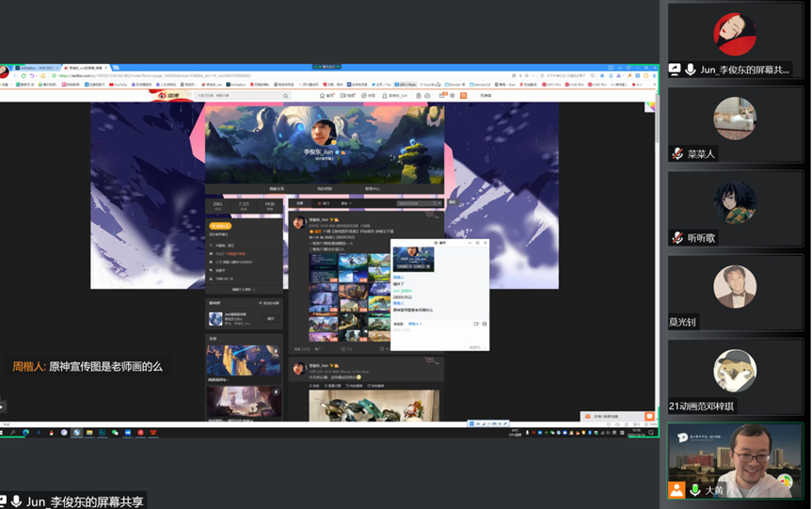Click the 7,325 followers count

pos(244,205)
